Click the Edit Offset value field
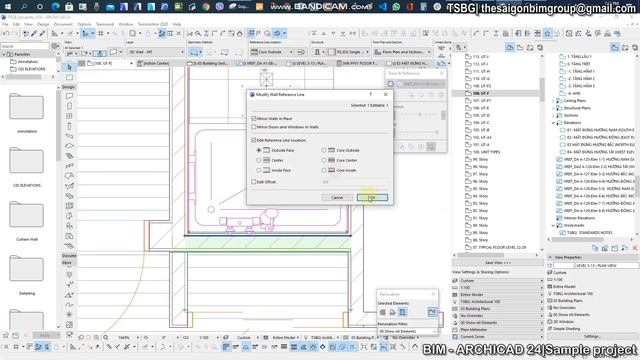Viewport: 640px width, 360px height. tap(354, 182)
